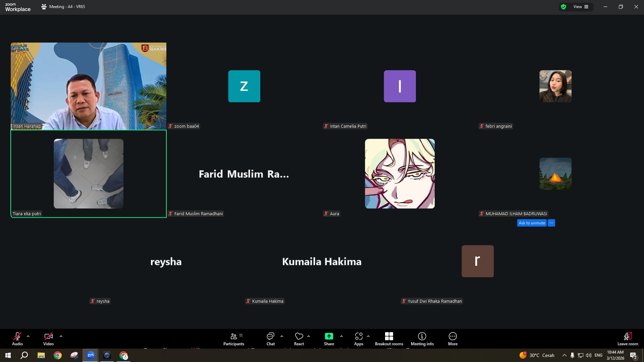This screenshot has height=362, width=644.
Task: Open the More options menu
Action: tap(453, 339)
